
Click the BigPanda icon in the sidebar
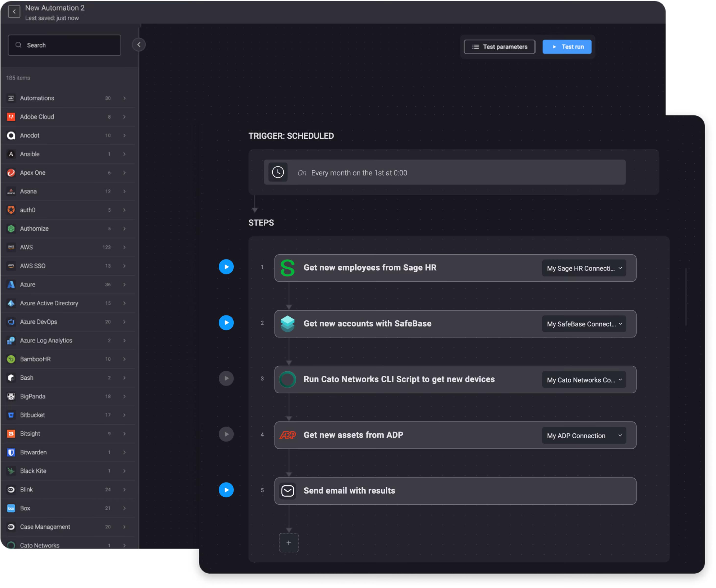[11, 397]
